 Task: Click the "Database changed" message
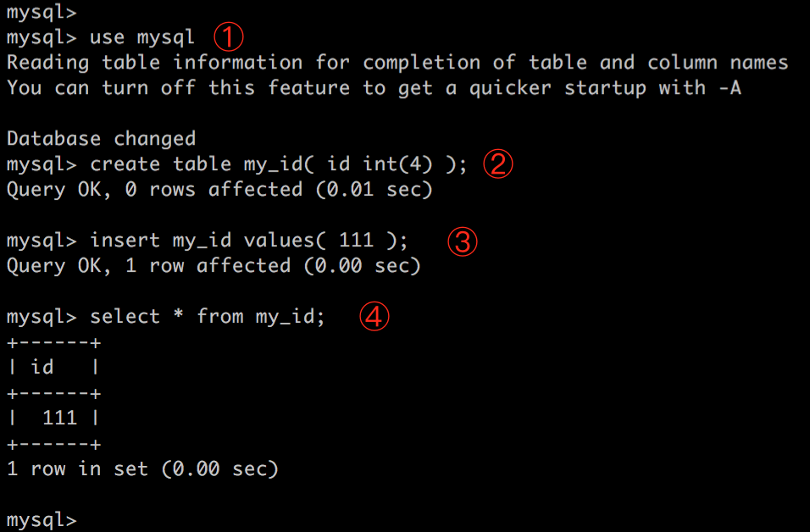[x=101, y=139]
